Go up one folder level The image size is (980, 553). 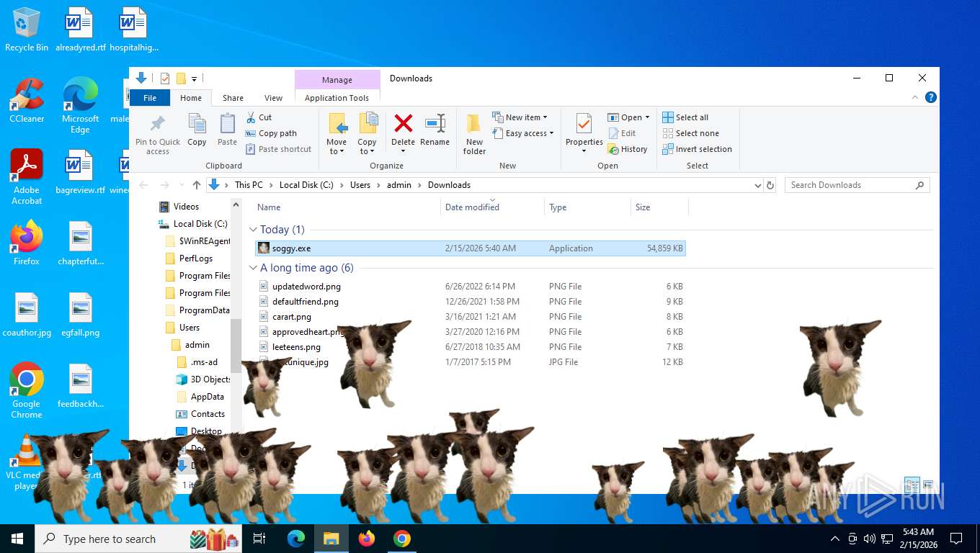coord(197,185)
